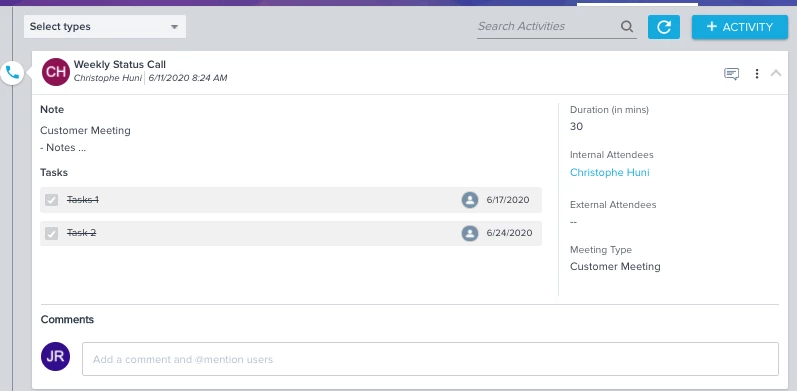Image resolution: width=797 pixels, height=391 pixels.
Task: Click the JR user avatar
Action: coord(55,356)
